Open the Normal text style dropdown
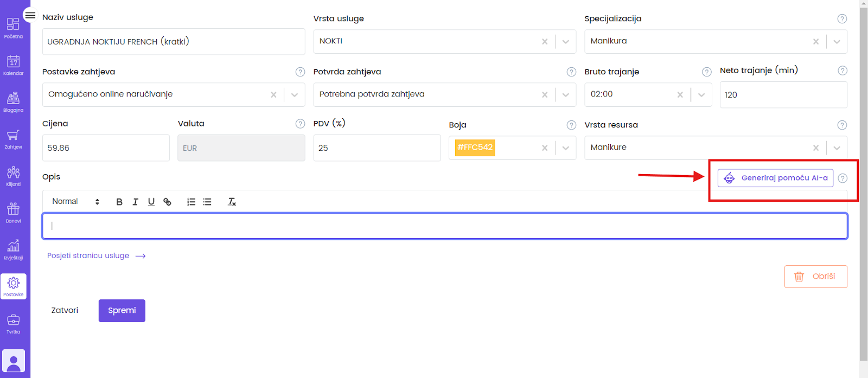 click(x=75, y=202)
